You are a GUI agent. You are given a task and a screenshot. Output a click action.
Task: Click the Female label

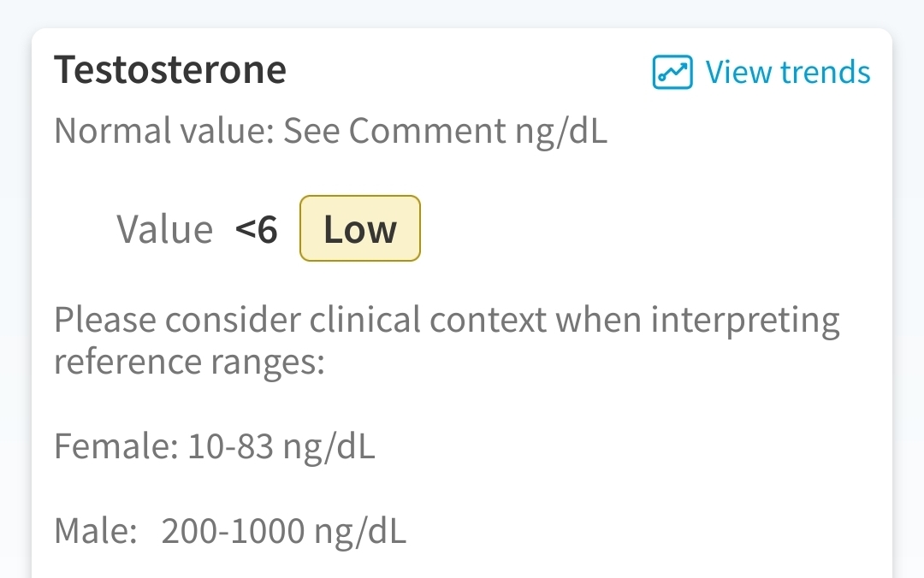116,446
